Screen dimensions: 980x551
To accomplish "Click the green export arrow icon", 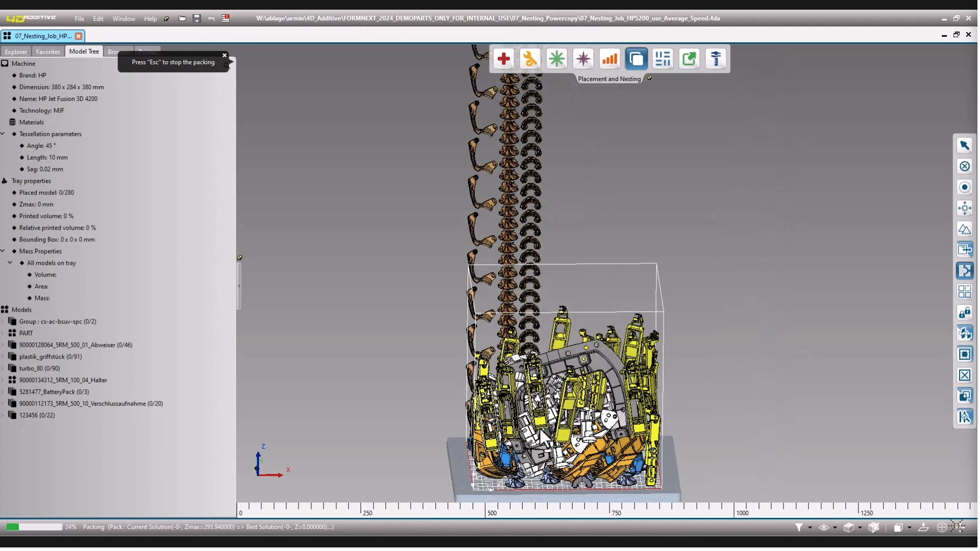I will 689,59.
